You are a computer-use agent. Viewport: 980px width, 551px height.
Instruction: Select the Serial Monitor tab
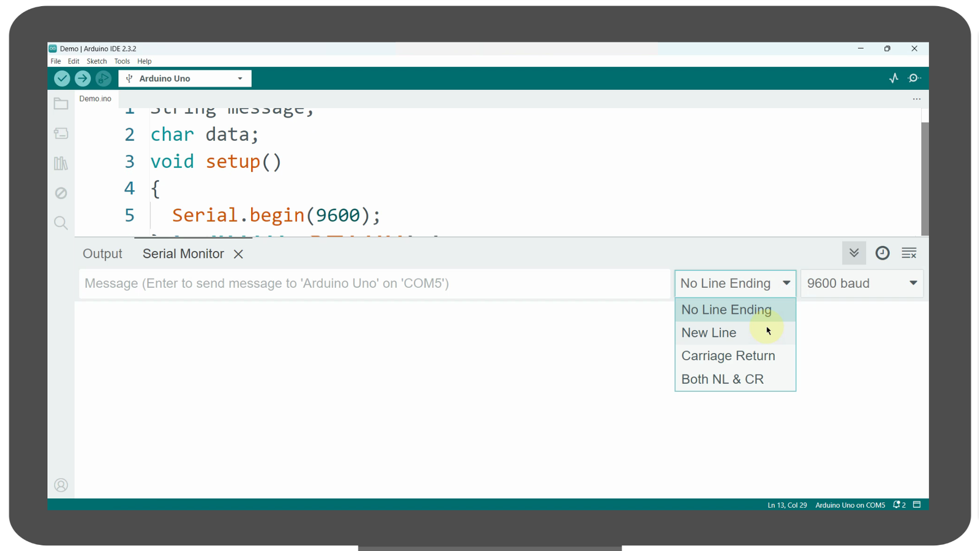183,254
